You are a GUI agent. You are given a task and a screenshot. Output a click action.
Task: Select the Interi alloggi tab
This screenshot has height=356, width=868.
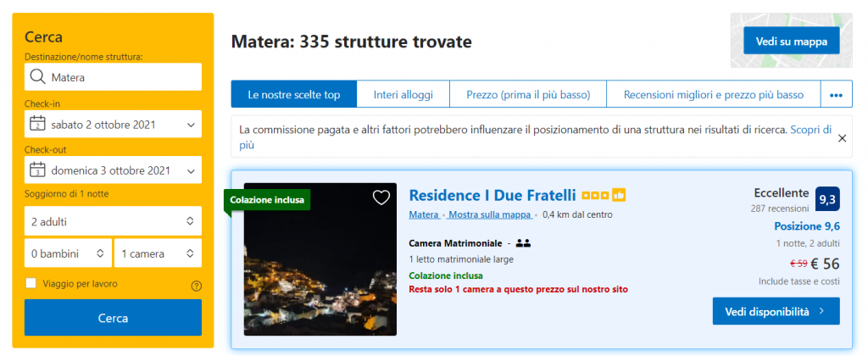[x=403, y=95]
